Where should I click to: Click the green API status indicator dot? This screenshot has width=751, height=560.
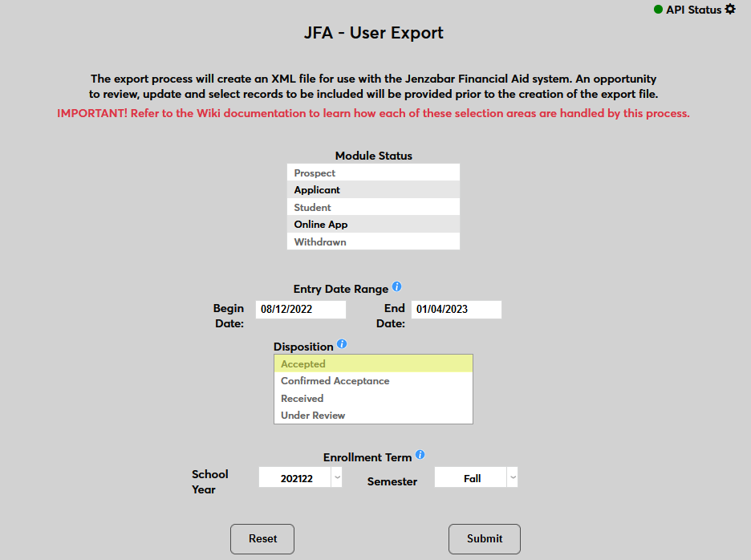(x=657, y=10)
